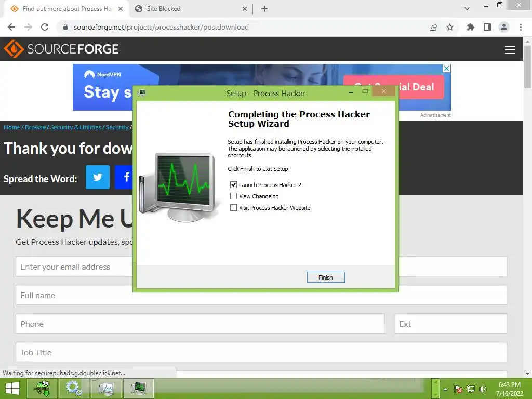This screenshot has height=399, width=532.
Task: Toggle the browser side panel icon
Action: coord(487,27)
